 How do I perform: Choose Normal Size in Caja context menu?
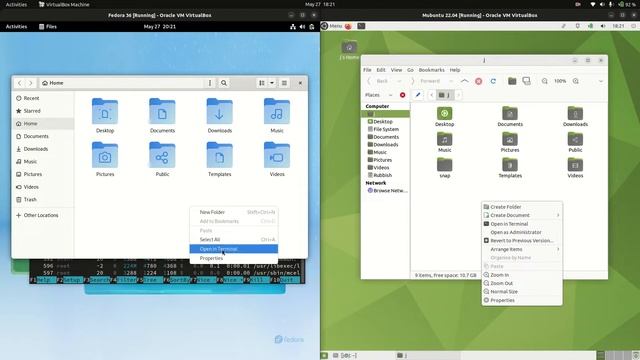(x=522, y=292)
